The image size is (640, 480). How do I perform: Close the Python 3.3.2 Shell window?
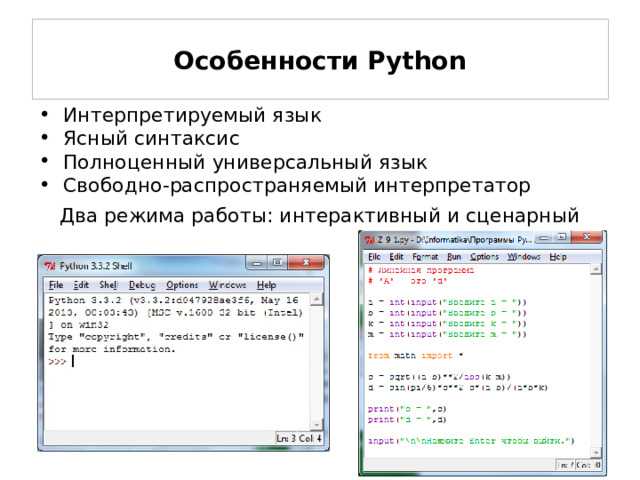point(307,262)
